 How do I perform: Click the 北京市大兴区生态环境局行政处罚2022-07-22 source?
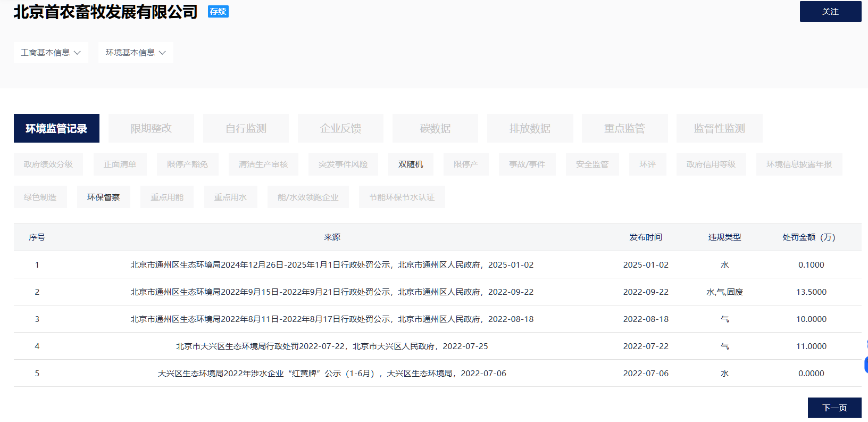(x=332, y=346)
